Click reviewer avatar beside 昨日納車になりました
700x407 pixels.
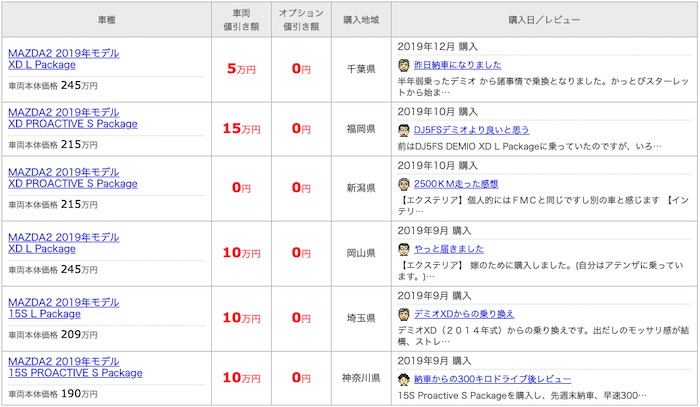pyautogui.click(x=404, y=65)
